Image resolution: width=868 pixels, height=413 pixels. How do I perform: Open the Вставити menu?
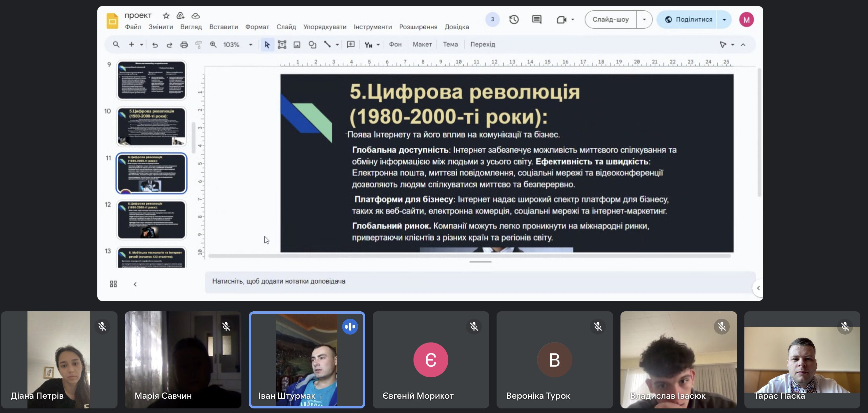pyautogui.click(x=223, y=27)
